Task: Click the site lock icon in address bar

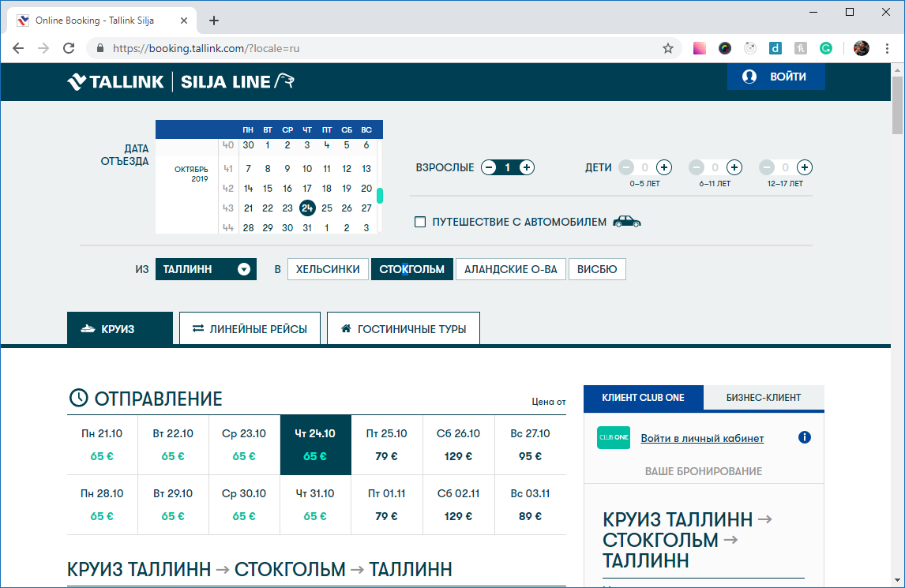Action: pos(100,48)
